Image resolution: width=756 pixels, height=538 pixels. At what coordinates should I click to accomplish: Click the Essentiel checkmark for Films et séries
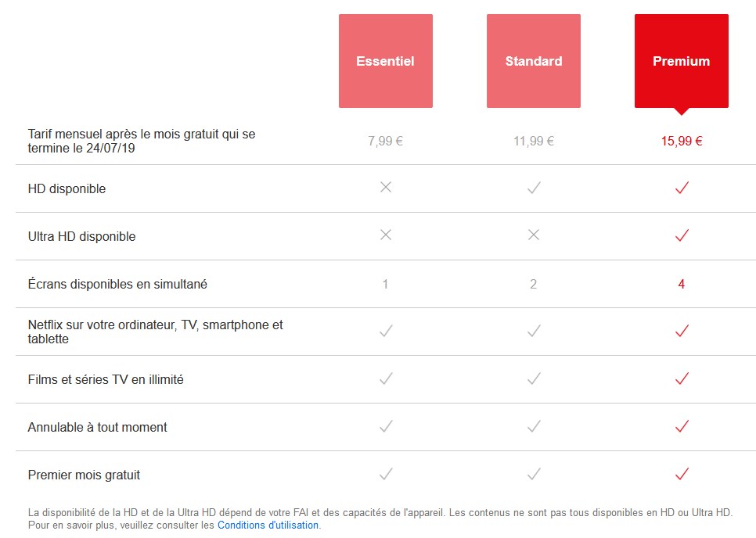pyautogui.click(x=386, y=378)
